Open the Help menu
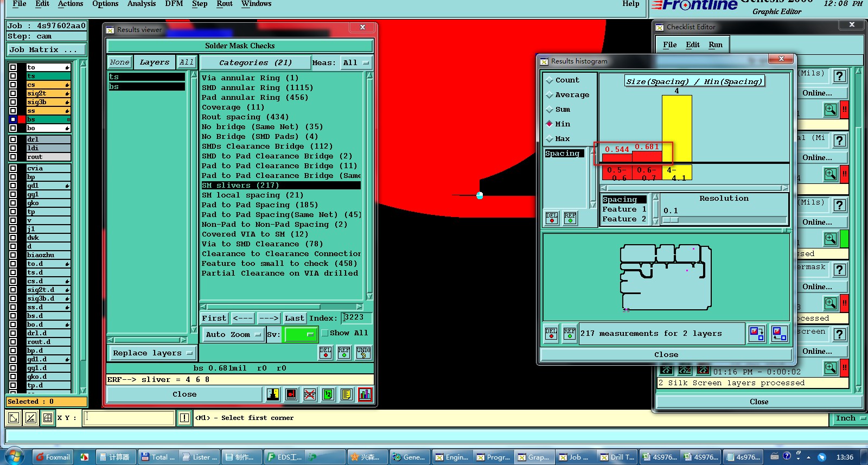The width and height of the screenshot is (868, 465). tap(631, 4)
